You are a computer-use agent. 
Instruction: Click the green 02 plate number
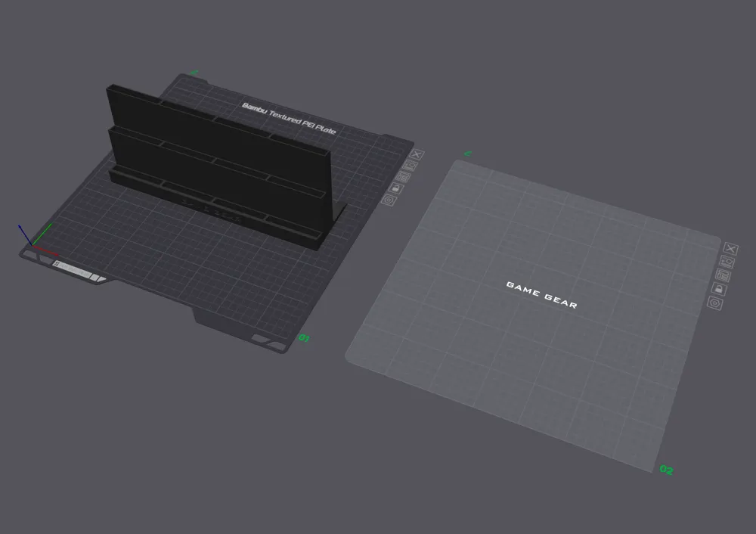(x=666, y=470)
